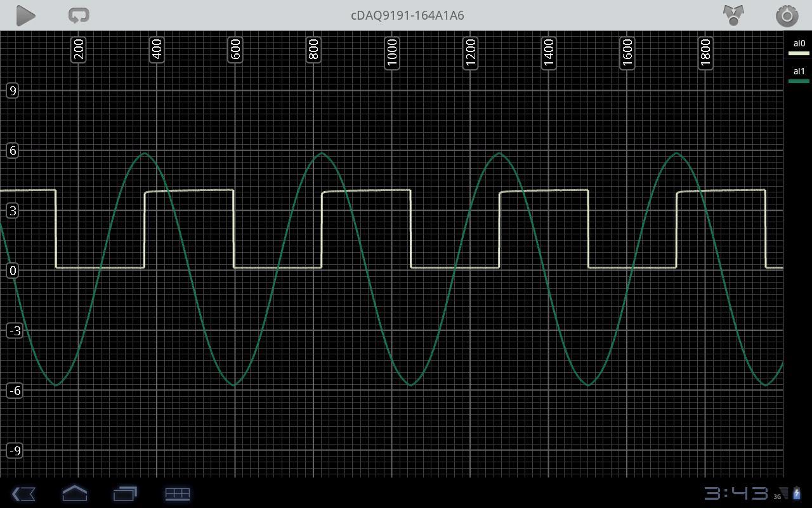Go to Android home screen icon
Viewport: 812px width, 508px height.
(74, 493)
